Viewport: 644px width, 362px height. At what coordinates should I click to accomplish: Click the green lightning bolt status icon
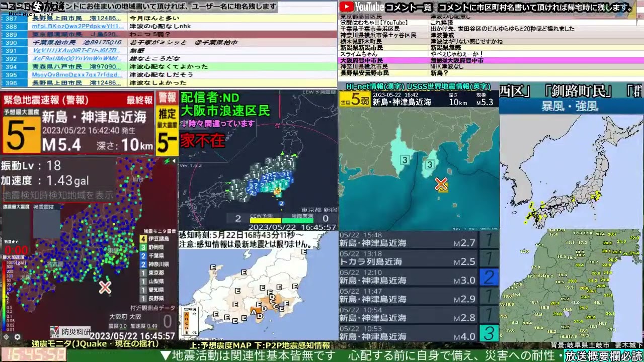[x=168, y=161]
